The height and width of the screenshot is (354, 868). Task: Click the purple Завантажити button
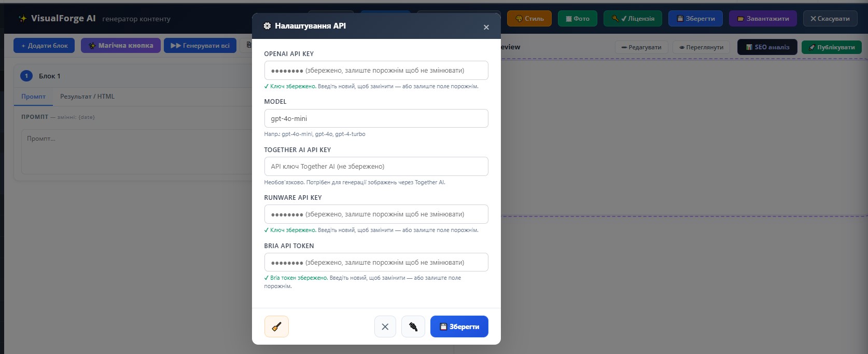tap(763, 19)
